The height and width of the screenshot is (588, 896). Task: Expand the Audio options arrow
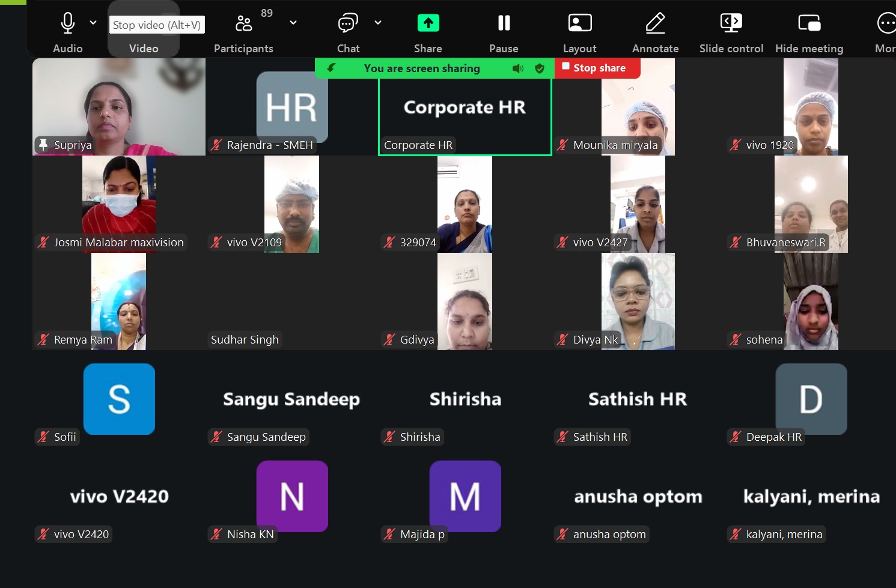93,23
